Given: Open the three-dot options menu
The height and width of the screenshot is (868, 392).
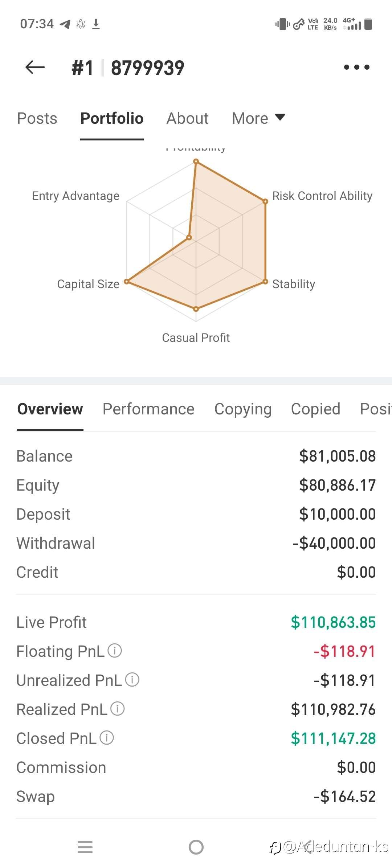Looking at the screenshot, I should [x=356, y=67].
